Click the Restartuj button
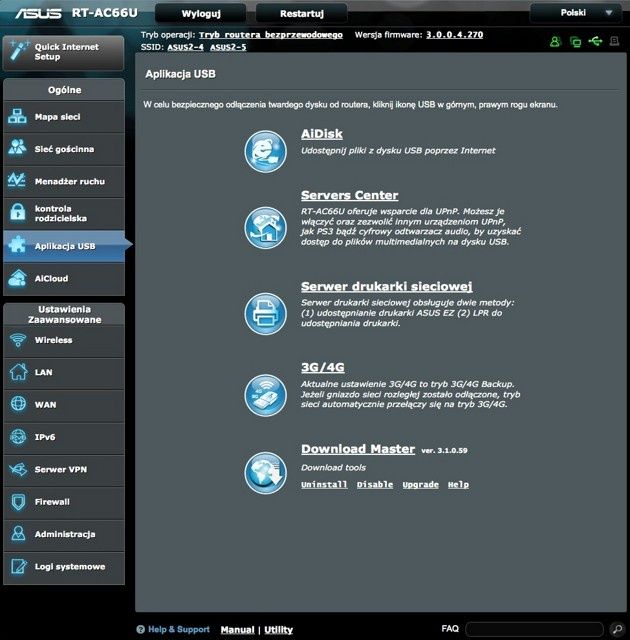This screenshot has width=630, height=640. (302, 13)
